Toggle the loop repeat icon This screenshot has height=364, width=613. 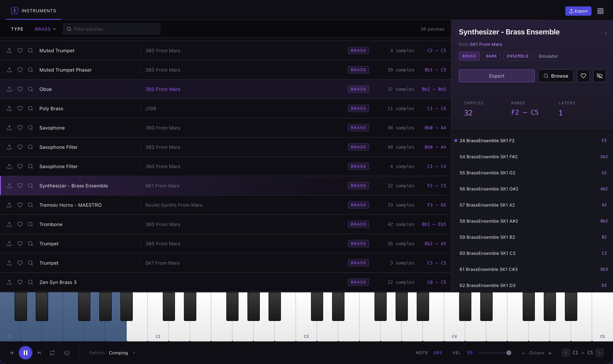(x=52, y=353)
